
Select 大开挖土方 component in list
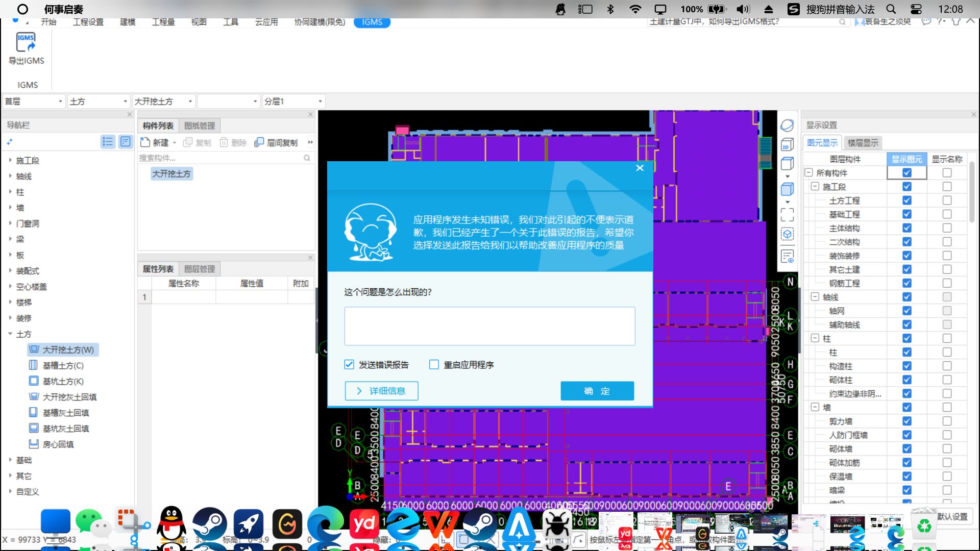(x=171, y=173)
